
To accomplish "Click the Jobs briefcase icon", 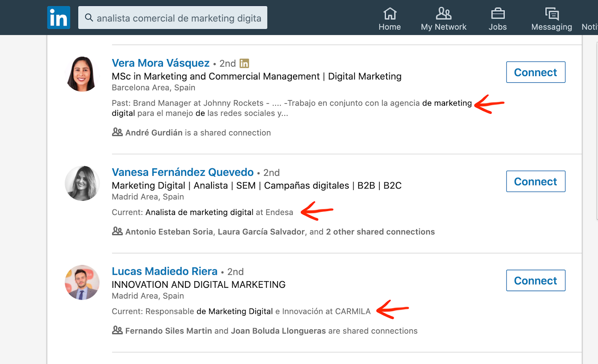I will (x=498, y=14).
